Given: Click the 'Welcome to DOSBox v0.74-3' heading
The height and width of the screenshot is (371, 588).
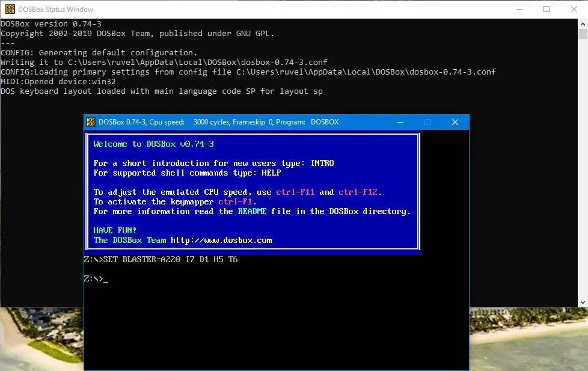Looking at the screenshot, I should pyautogui.click(x=154, y=144).
